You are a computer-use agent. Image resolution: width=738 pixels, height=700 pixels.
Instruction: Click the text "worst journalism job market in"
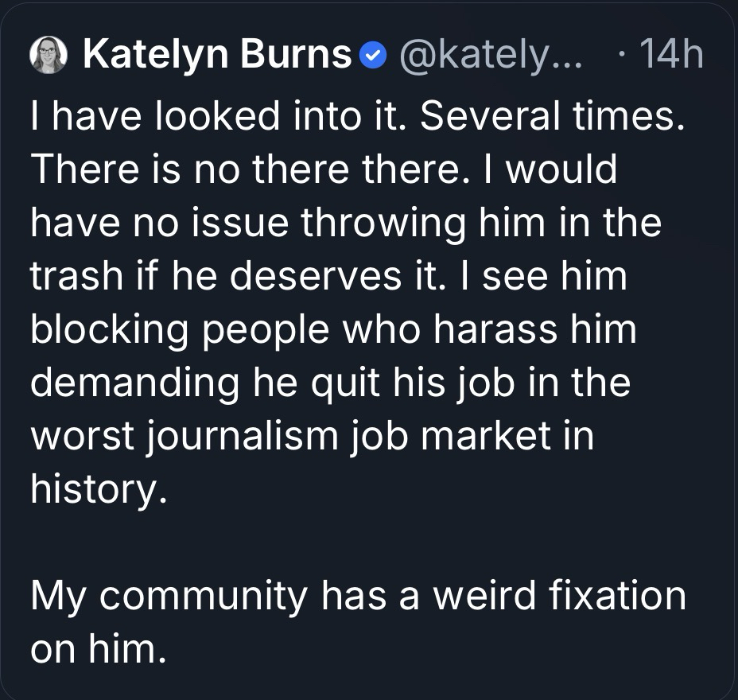[312, 436]
